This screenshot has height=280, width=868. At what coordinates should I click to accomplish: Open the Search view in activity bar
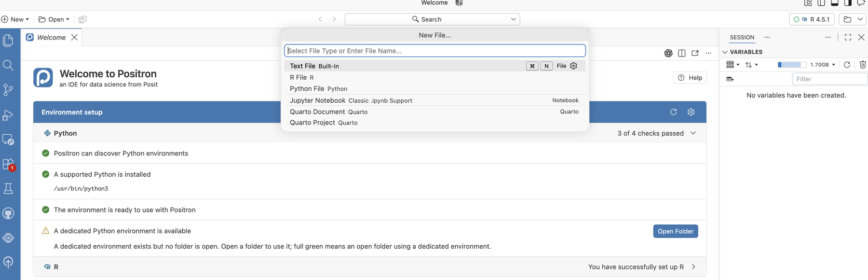tap(8, 65)
